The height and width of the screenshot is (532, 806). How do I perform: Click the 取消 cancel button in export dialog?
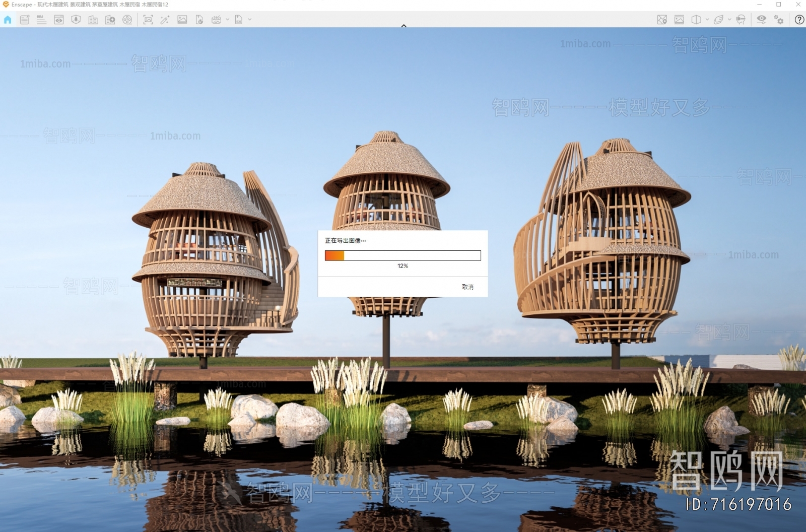tap(467, 287)
